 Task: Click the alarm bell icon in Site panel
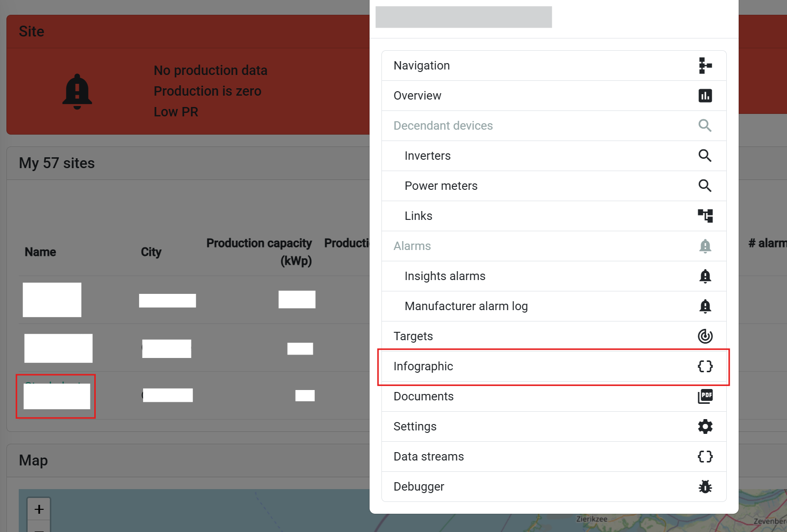coord(77,92)
